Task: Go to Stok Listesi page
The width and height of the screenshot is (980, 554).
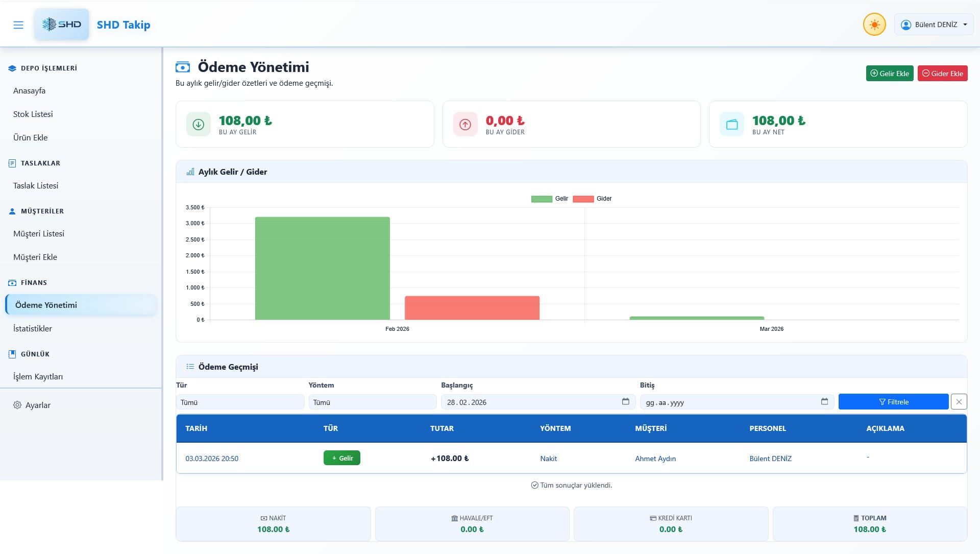Action: tap(33, 114)
